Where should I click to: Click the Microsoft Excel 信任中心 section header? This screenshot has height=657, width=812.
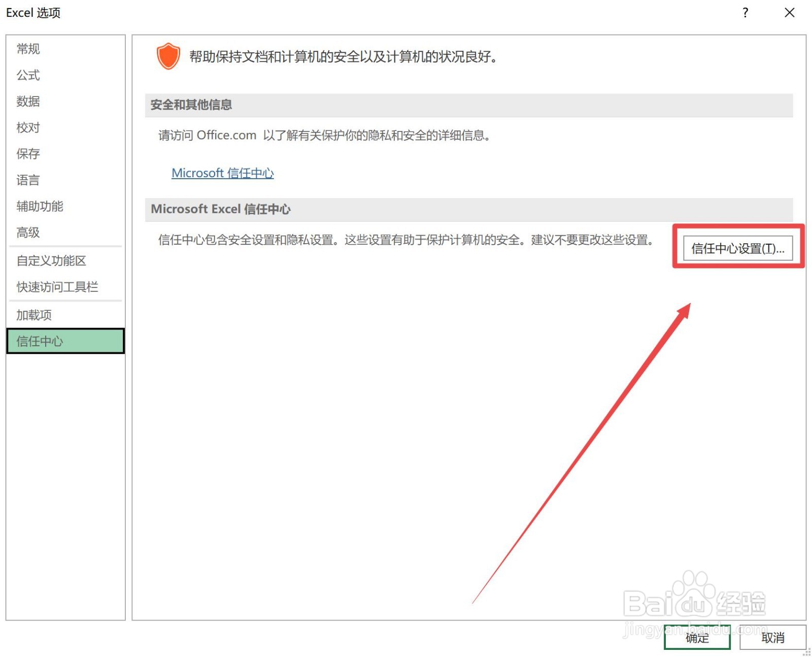pyautogui.click(x=468, y=209)
